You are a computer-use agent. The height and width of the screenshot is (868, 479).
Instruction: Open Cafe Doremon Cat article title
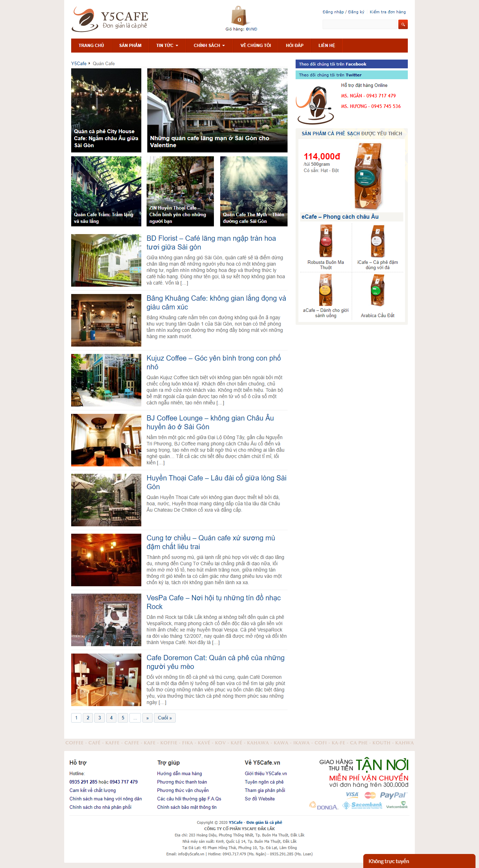(216, 662)
